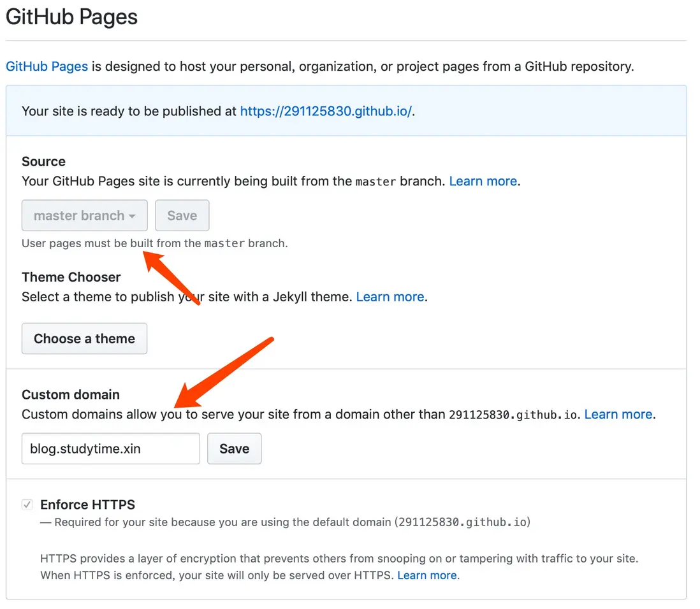The image size is (700, 609).
Task: Click the Custom domain section heading
Action: click(x=70, y=394)
